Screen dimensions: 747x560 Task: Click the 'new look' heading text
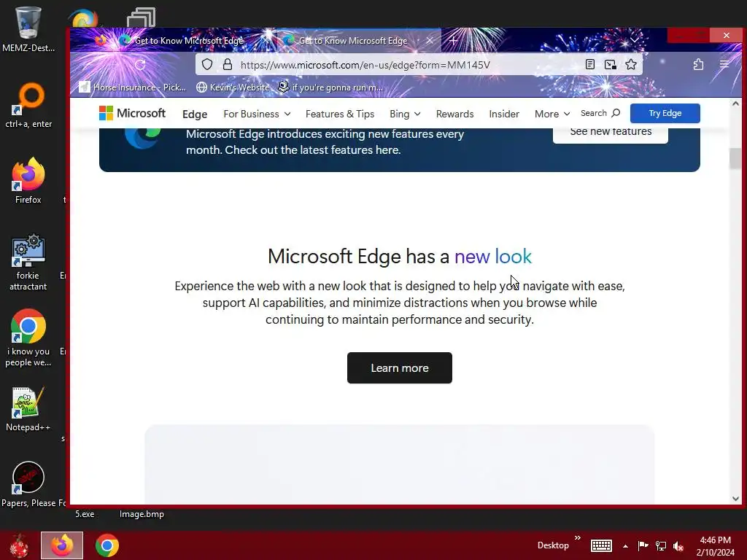[493, 256]
